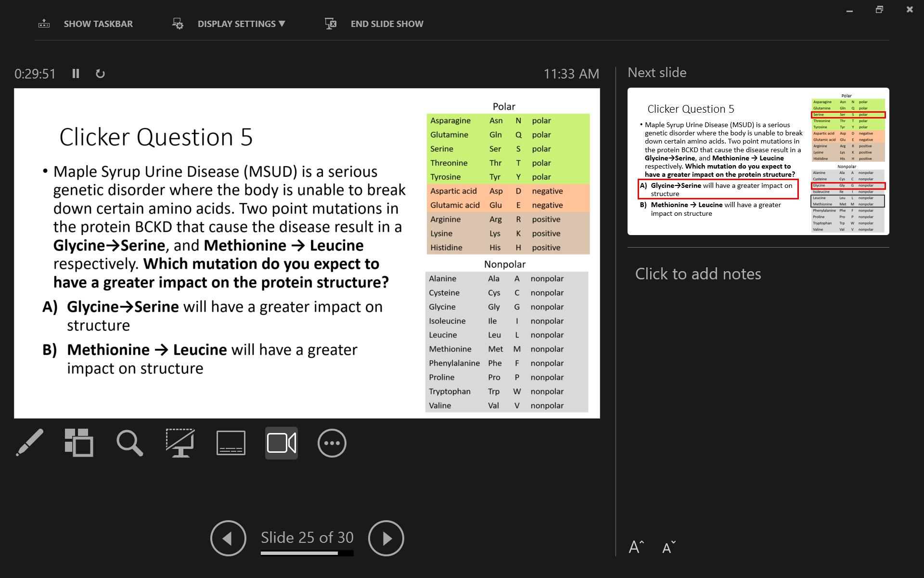Screen dimensions: 924x578
Task: Open the pen and laser pointer tools
Action: point(30,443)
